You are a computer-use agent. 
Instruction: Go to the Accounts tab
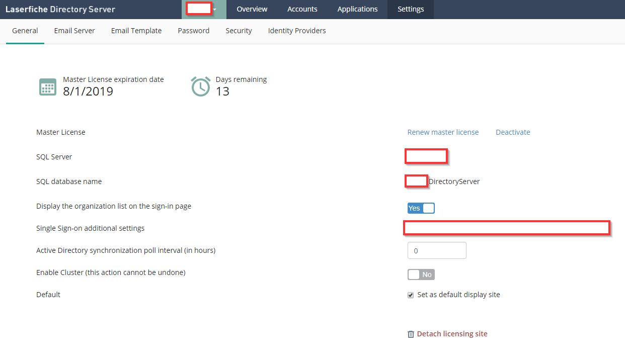[302, 10]
